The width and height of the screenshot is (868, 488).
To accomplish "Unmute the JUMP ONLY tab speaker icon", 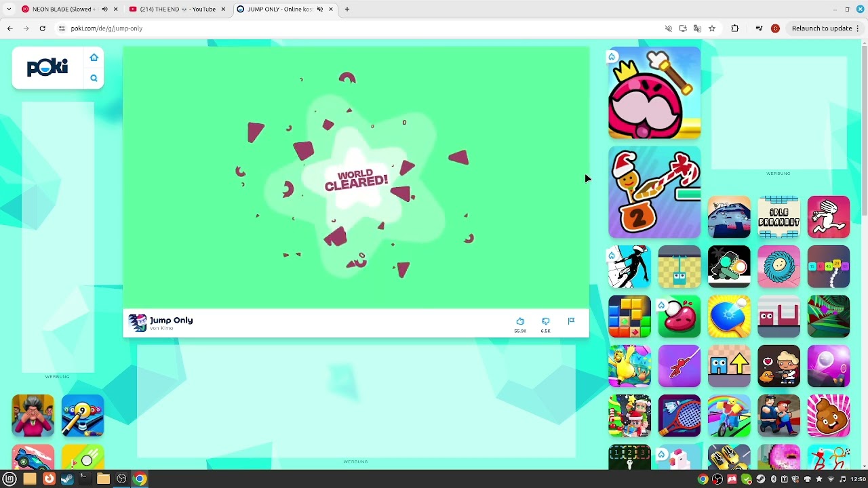I will [x=319, y=9].
